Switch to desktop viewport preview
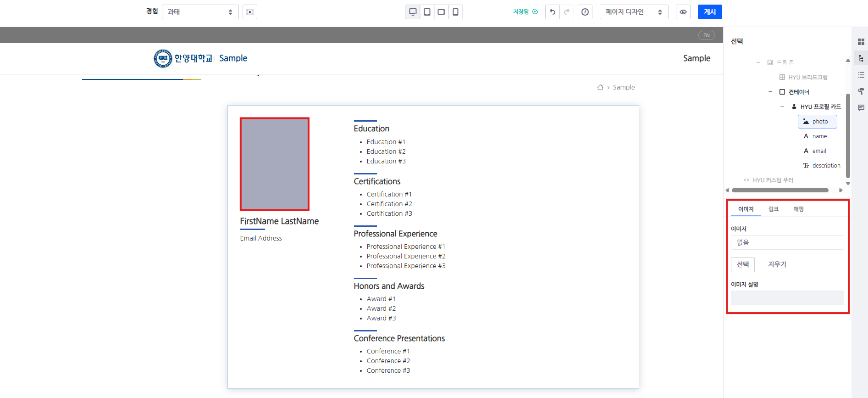Viewport: 868px width, 398px height. coord(413,12)
